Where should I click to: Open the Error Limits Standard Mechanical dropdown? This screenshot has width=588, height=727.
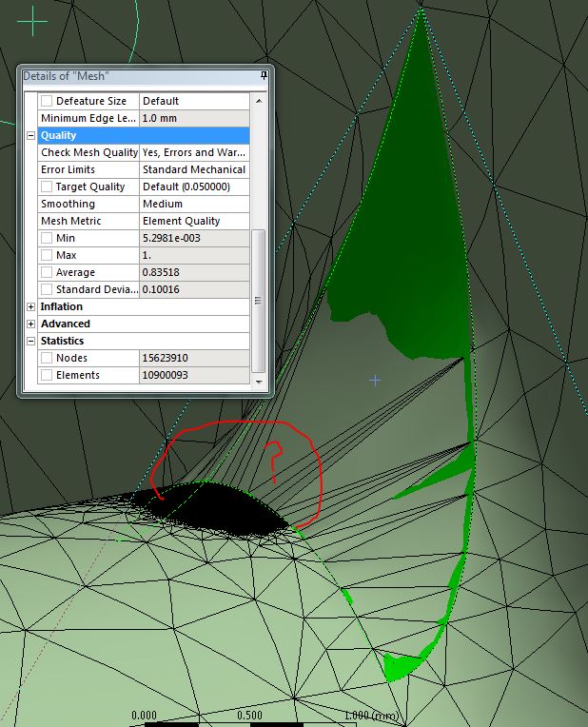194,169
